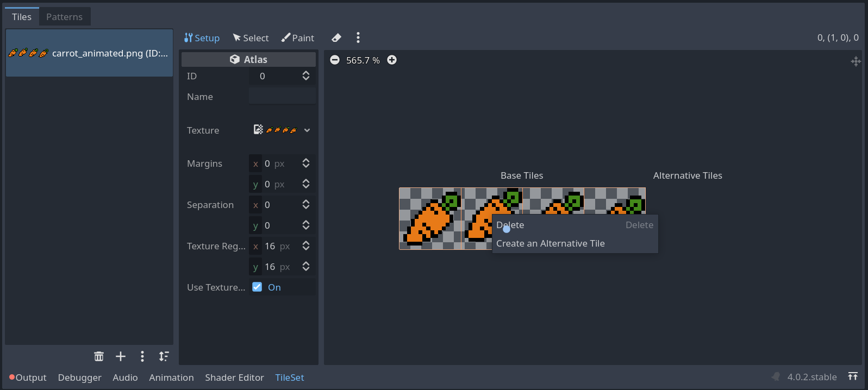
Task: Open the Output bottom panel
Action: click(28, 378)
